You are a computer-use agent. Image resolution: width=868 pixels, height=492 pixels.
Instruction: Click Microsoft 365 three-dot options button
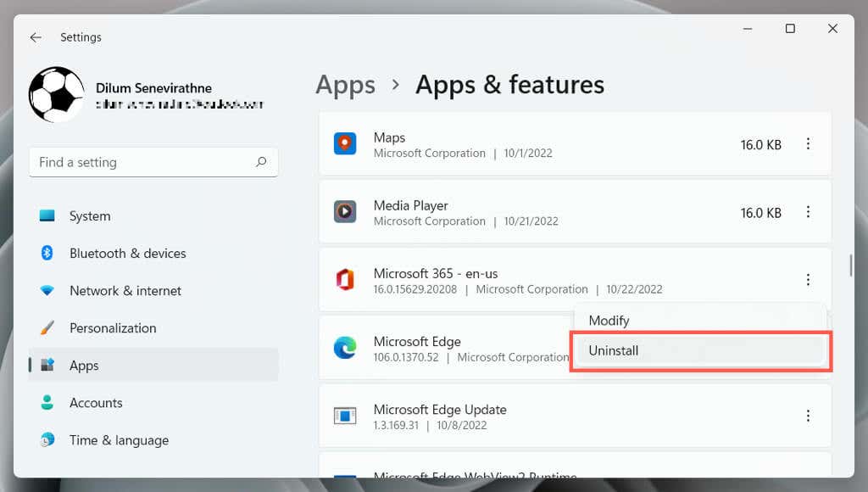tap(808, 280)
